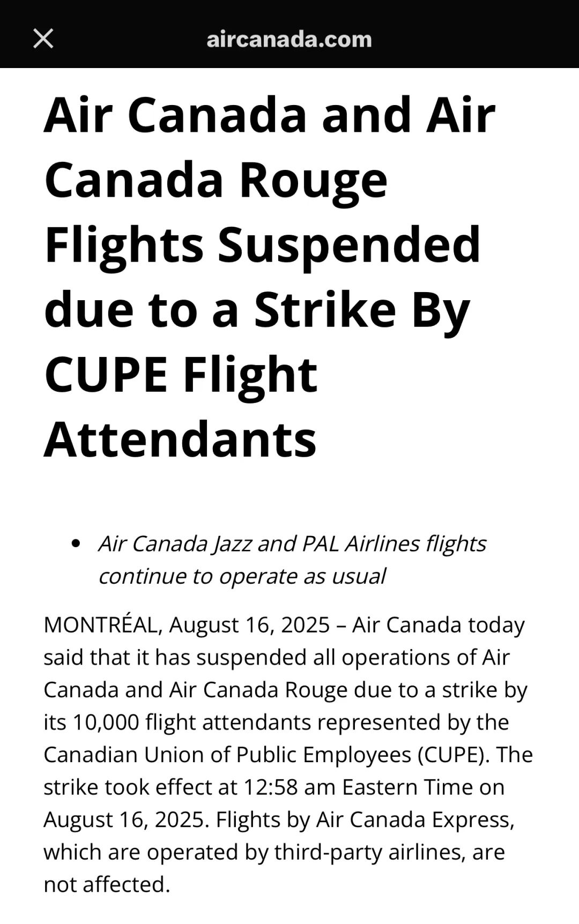This screenshot has width=579, height=924.
Task: Click the headline word "Attendants"
Action: [180, 439]
